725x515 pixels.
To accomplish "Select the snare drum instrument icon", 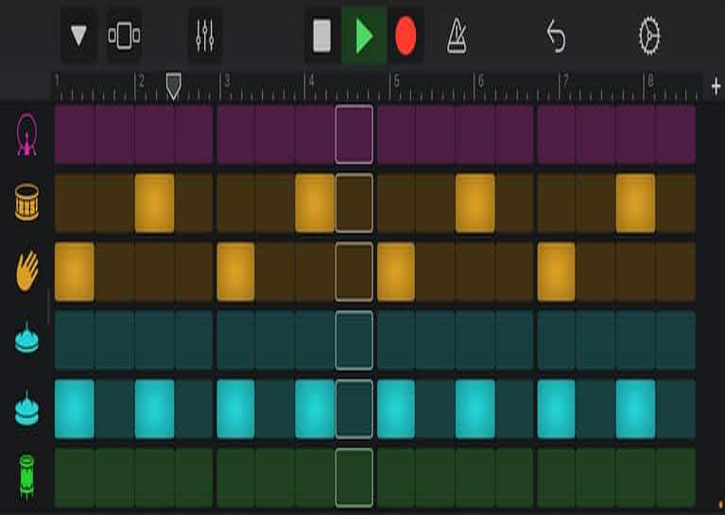I will pos(25,203).
